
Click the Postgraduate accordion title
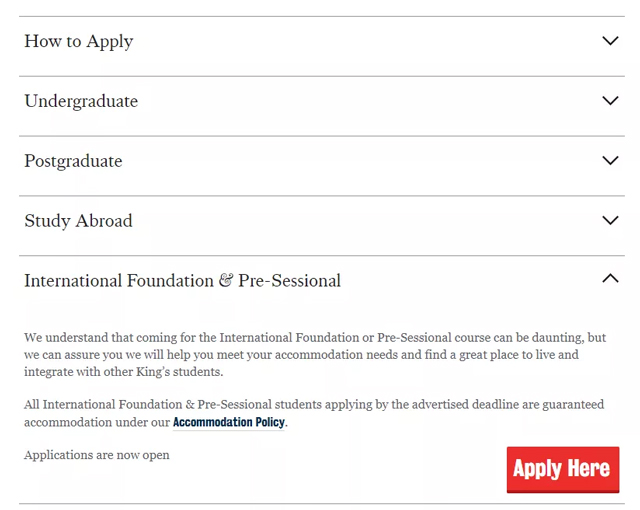point(73,161)
